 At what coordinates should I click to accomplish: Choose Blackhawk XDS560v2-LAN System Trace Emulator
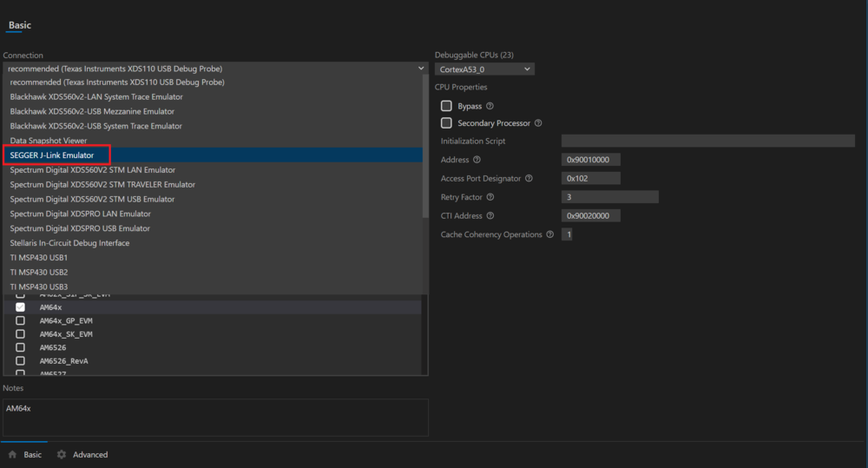coord(213,96)
